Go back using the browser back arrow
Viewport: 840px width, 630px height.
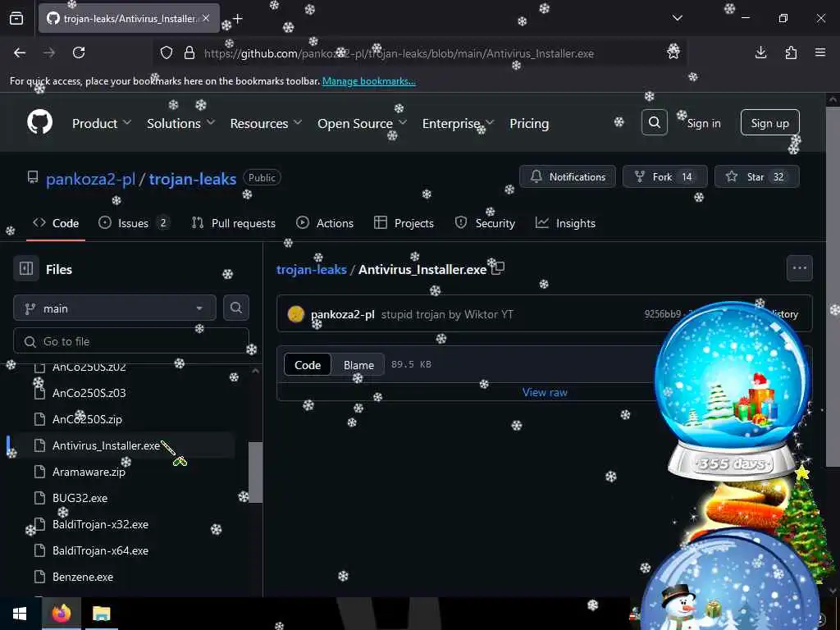coord(20,52)
